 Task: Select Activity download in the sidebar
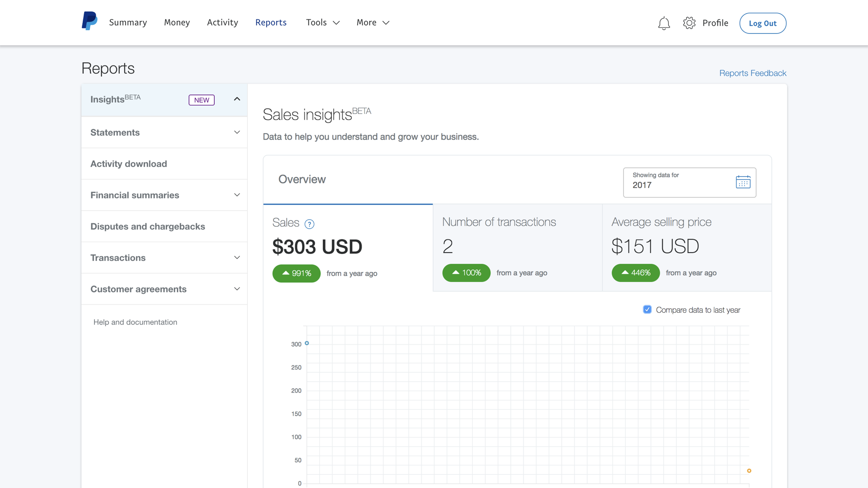tap(128, 164)
